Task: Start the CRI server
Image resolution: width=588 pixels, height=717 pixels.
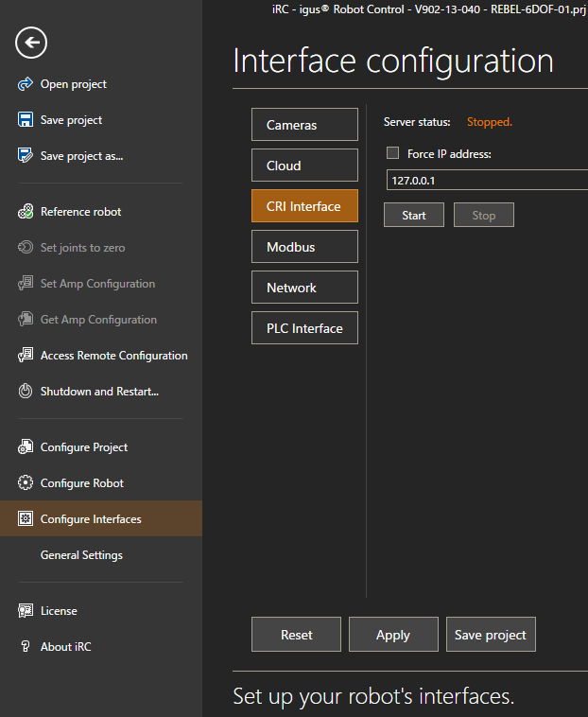Action: [414, 216]
